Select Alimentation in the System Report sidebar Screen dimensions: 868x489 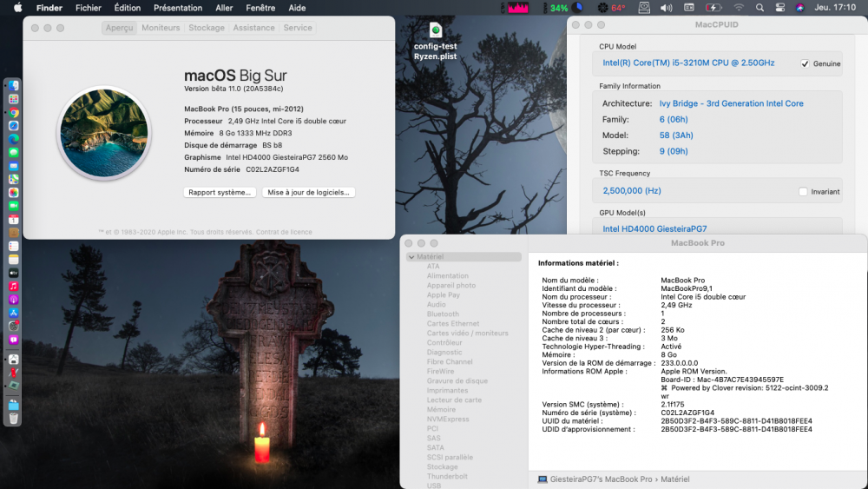(x=447, y=276)
